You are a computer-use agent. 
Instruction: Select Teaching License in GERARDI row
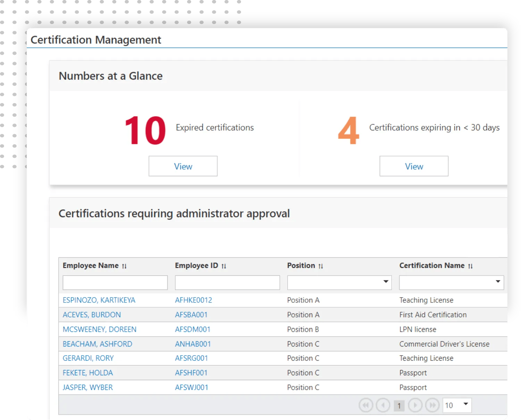click(x=426, y=358)
